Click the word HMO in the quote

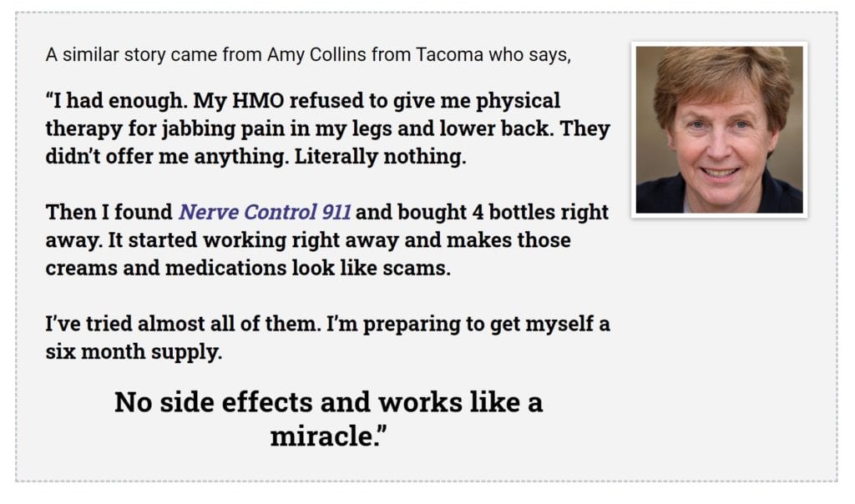258,100
